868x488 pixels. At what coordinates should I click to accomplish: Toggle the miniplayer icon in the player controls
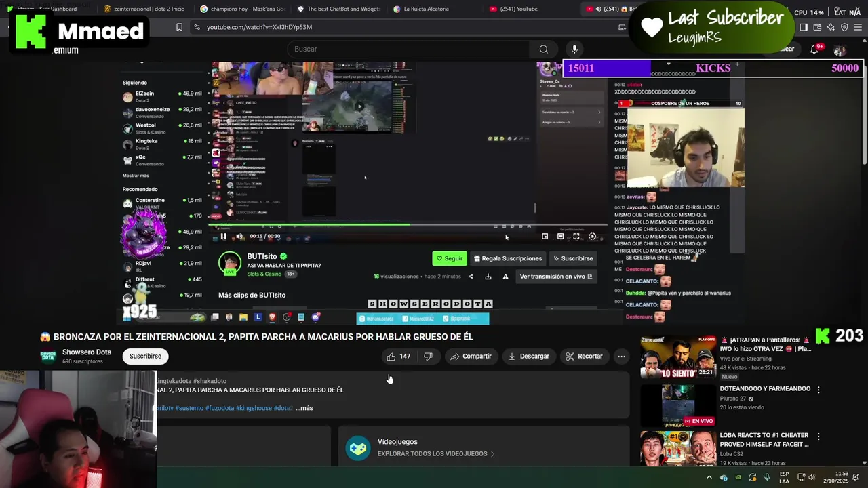(x=545, y=237)
